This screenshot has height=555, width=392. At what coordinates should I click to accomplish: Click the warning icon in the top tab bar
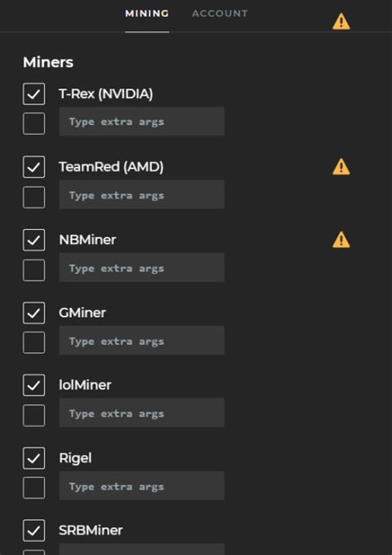pyautogui.click(x=341, y=22)
